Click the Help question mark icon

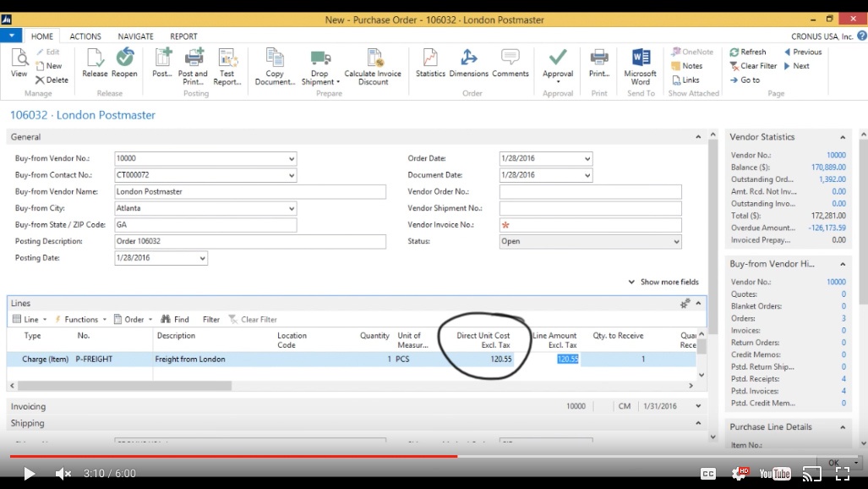point(862,36)
